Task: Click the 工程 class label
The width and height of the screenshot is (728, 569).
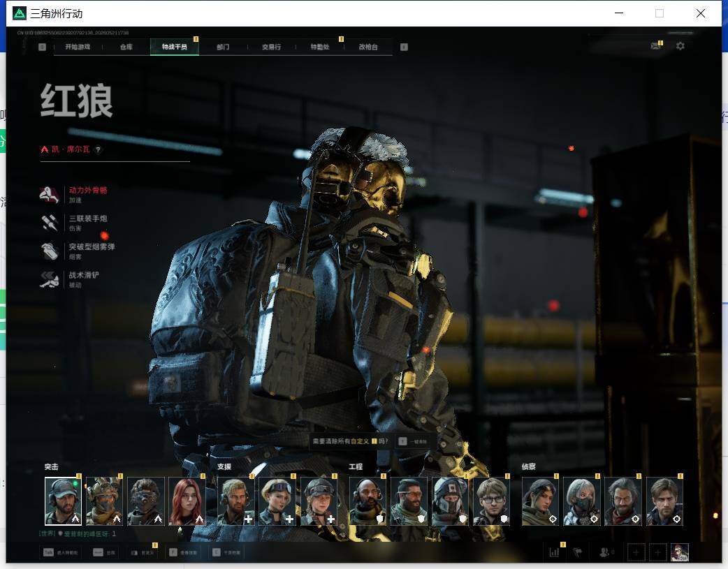Action: pos(356,467)
